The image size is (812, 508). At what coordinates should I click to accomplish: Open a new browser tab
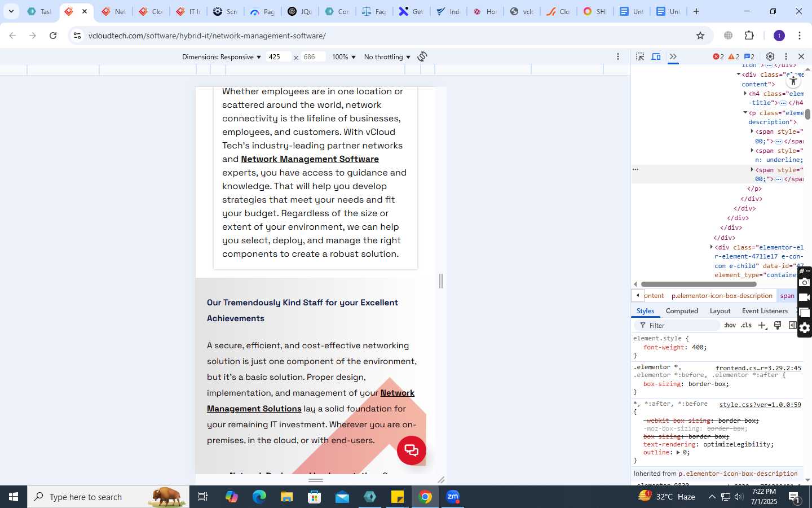click(x=696, y=11)
